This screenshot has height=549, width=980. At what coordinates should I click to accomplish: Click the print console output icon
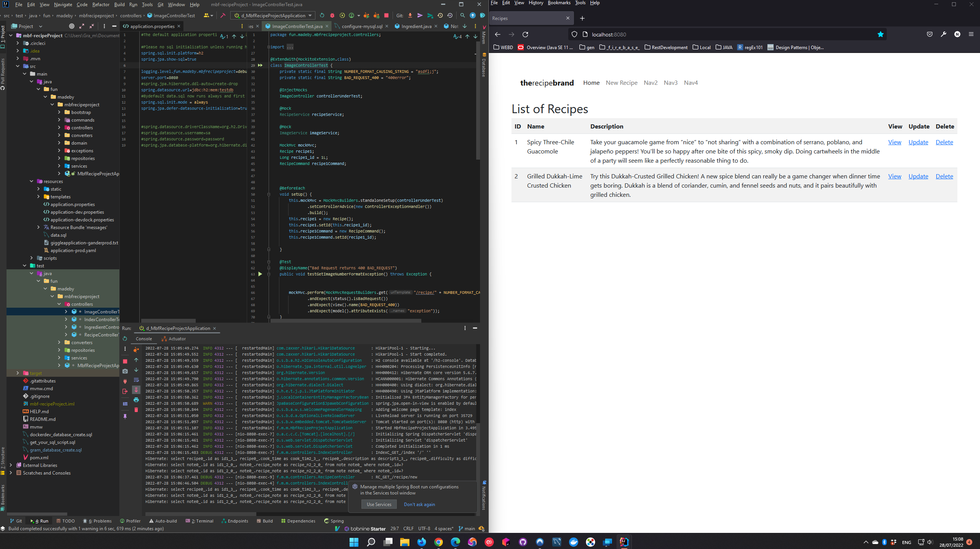click(136, 400)
